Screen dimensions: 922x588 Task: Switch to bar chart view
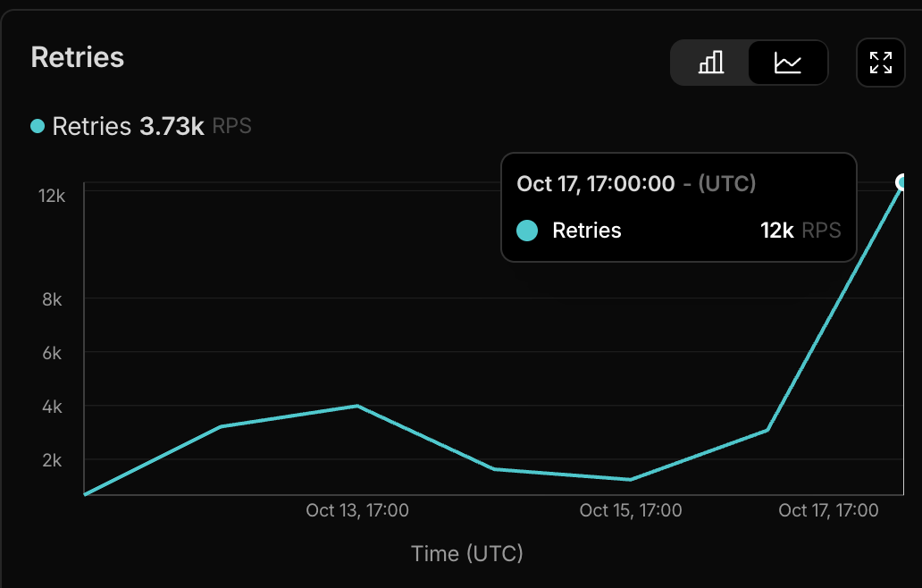pyautogui.click(x=710, y=63)
